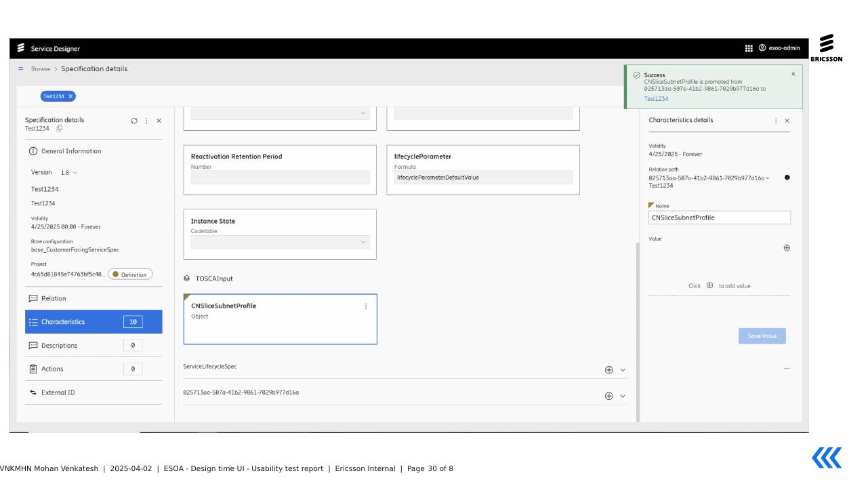Click the Specification details breadcrumb text
This screenshot has width=868, height=488.
pyautogui.click(x=94, y=69)
